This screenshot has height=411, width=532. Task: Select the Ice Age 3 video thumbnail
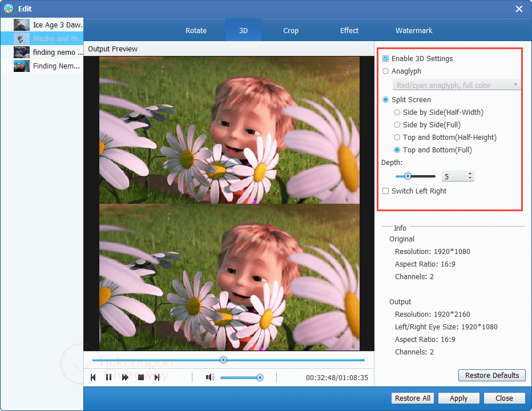(21, 25)
